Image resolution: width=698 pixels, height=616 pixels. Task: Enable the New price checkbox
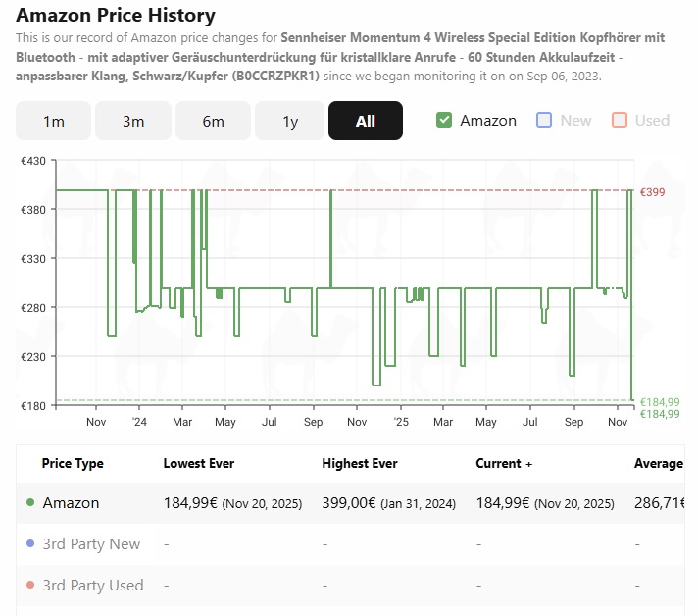tap(544, 120)
